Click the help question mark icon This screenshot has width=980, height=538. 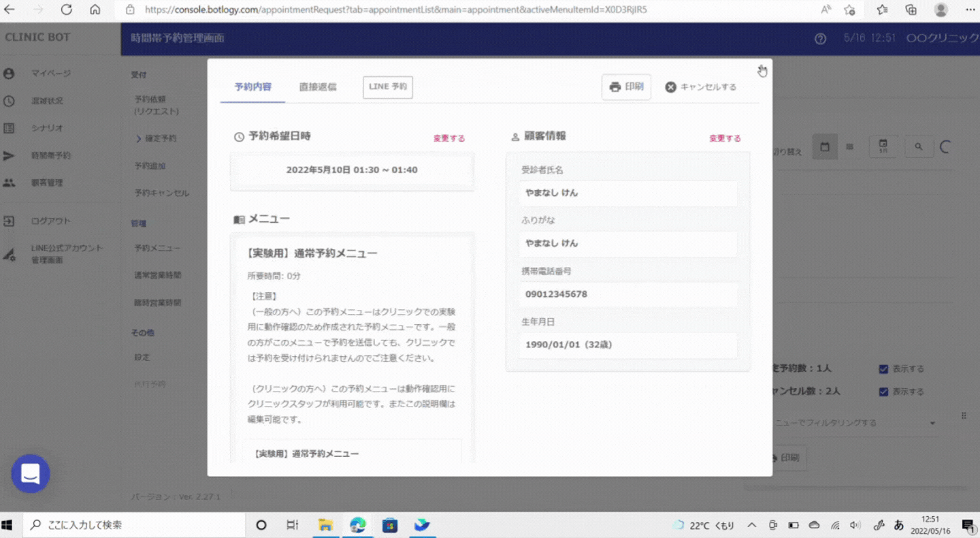tap(820, 39)
